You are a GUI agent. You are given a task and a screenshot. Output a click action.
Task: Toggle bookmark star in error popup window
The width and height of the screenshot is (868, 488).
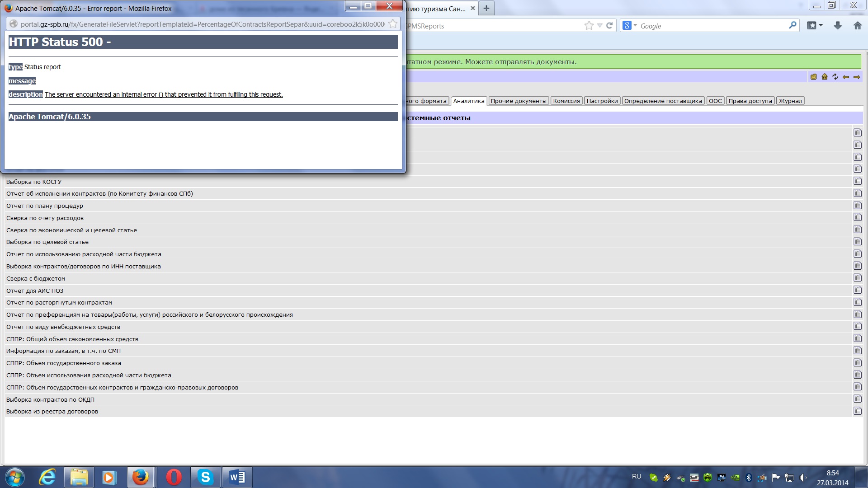coord(393,24)
